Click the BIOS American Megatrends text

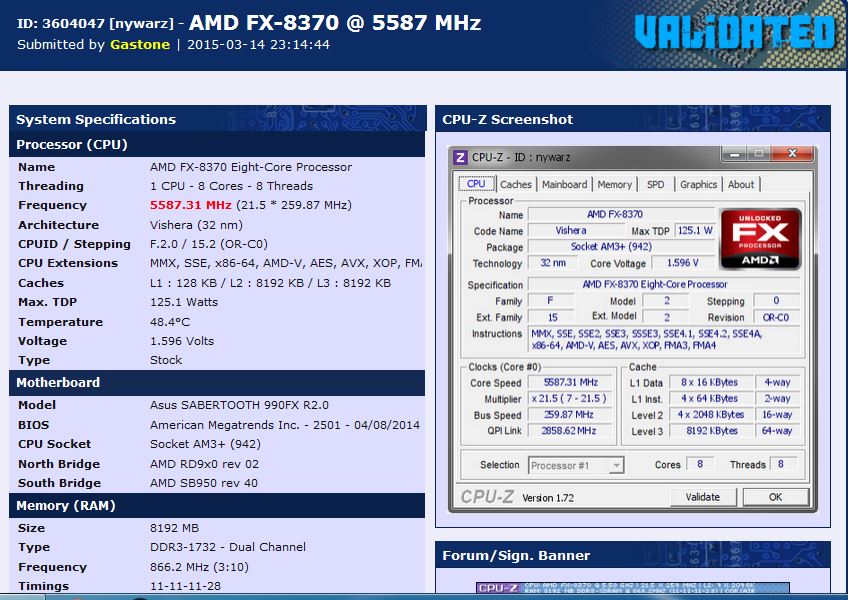point(284,425)
